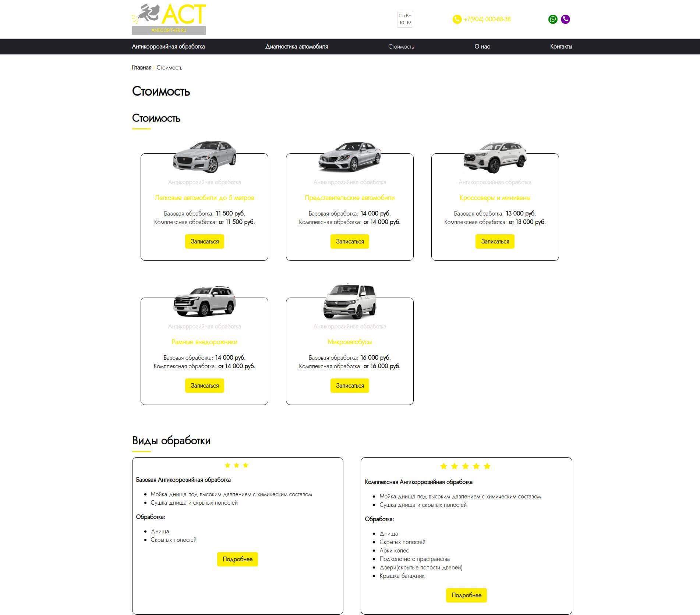Click Записаться under Микроавтобусы
Image resolution: width=700 pixels, height=615 pixels.
(350, 386)
